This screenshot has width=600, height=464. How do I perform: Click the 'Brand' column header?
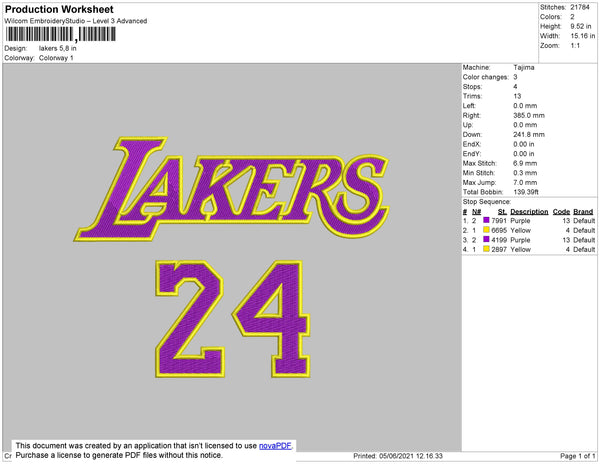pyautogui.click(x=583, y=212)
